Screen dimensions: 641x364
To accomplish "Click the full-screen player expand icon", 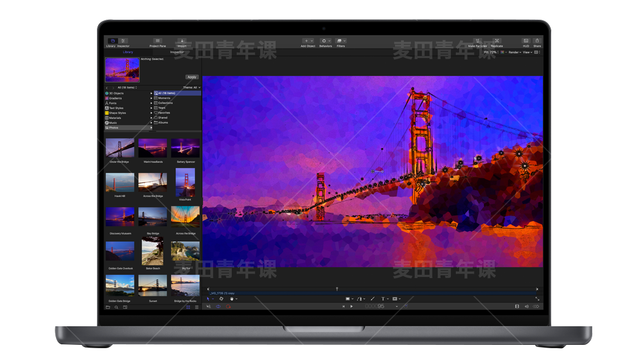I will pos(537,299).
